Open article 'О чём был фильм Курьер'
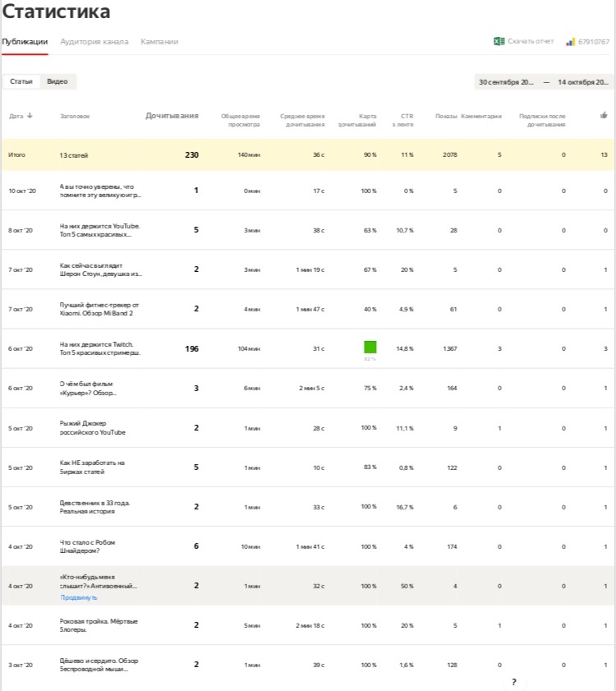This screenshot has height=691, width=616. pyautogui.click(x=88, y=389)
